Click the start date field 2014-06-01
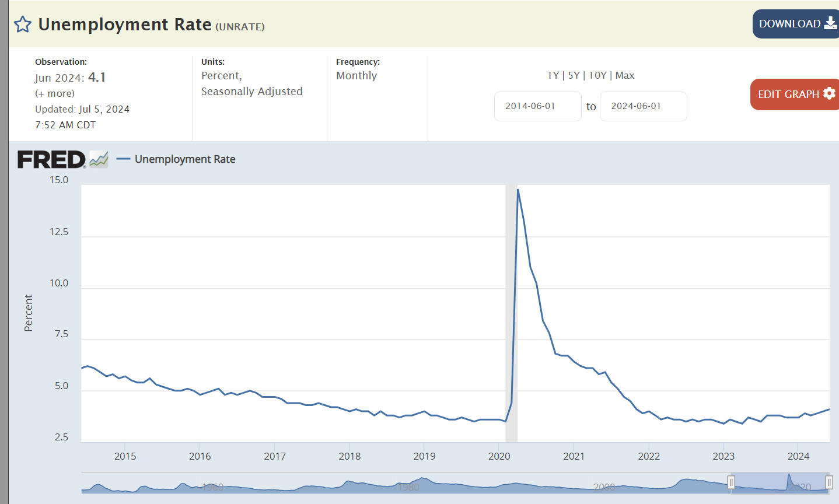The width and height of the screenshot is (839, 504). pyautogui.click(x=537, y=106)
